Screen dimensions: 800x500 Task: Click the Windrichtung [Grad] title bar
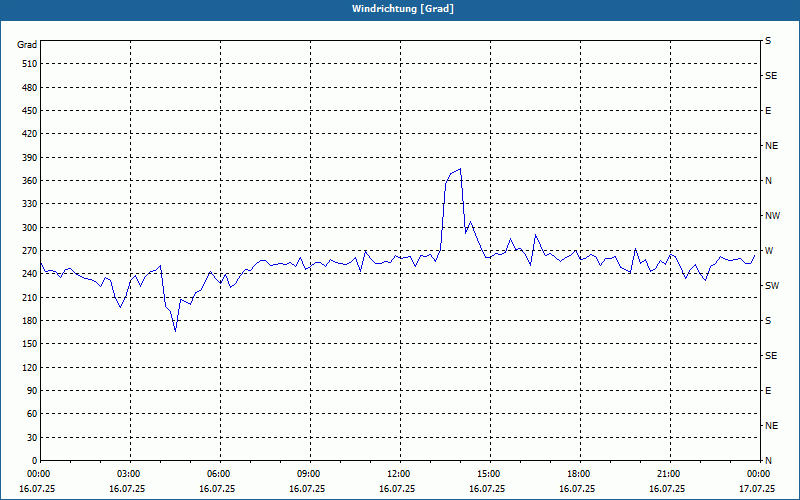pyautogui.click(x=400, y=9)
